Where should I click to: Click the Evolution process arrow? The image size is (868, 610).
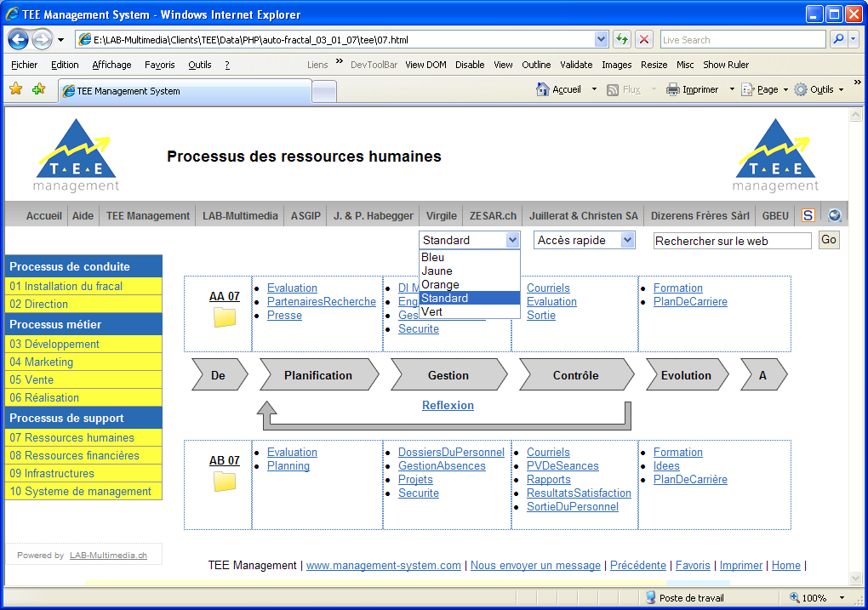click(x=687, y=374)
